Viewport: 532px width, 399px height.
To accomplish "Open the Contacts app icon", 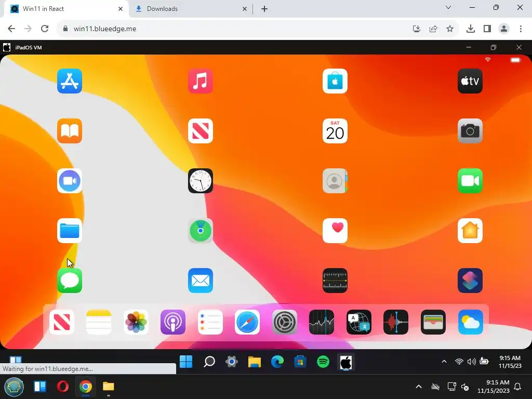I will pyautogui.click(x=335, y=181).
